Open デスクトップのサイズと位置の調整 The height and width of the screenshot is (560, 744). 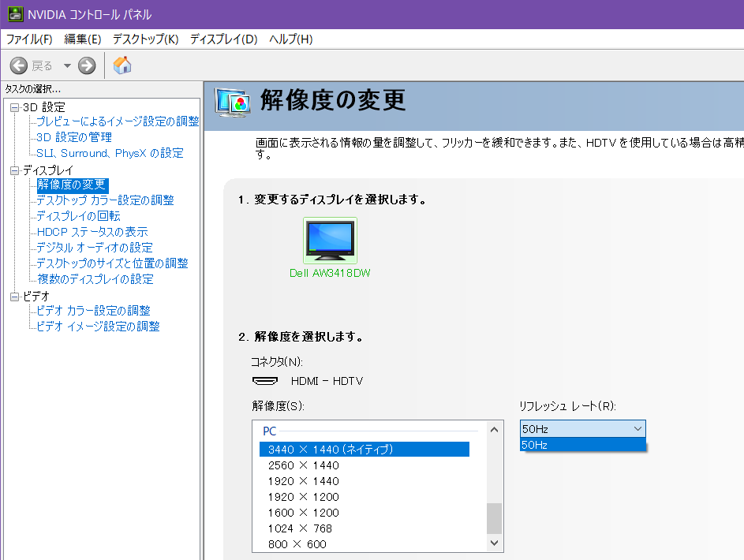[x=113, y=263]
